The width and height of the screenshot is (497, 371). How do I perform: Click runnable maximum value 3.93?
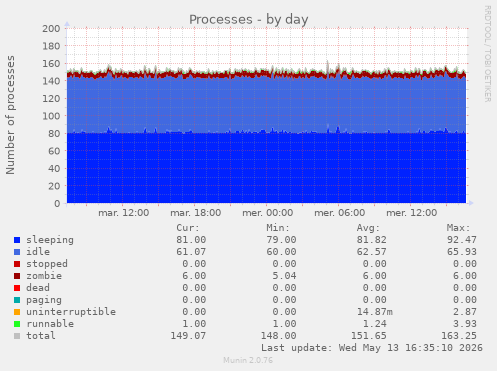tap(465, 324)
